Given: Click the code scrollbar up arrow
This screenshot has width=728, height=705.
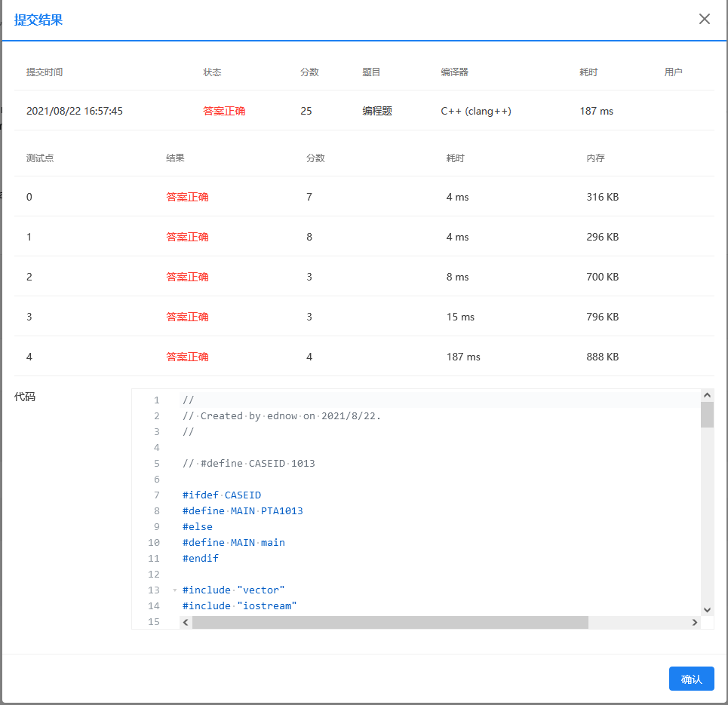Looking at the screenshot, I should [x=707, y=395].
